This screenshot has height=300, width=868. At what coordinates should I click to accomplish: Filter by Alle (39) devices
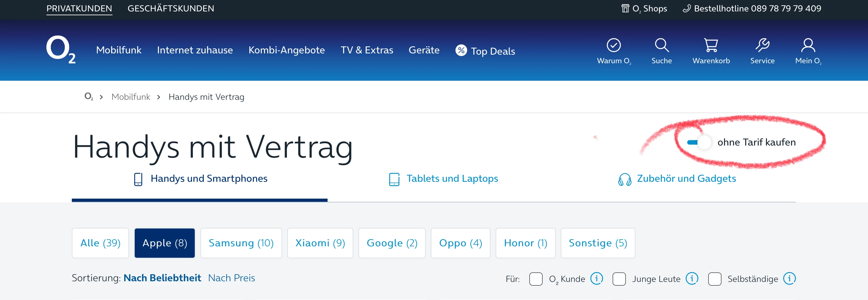coord(100,243)
